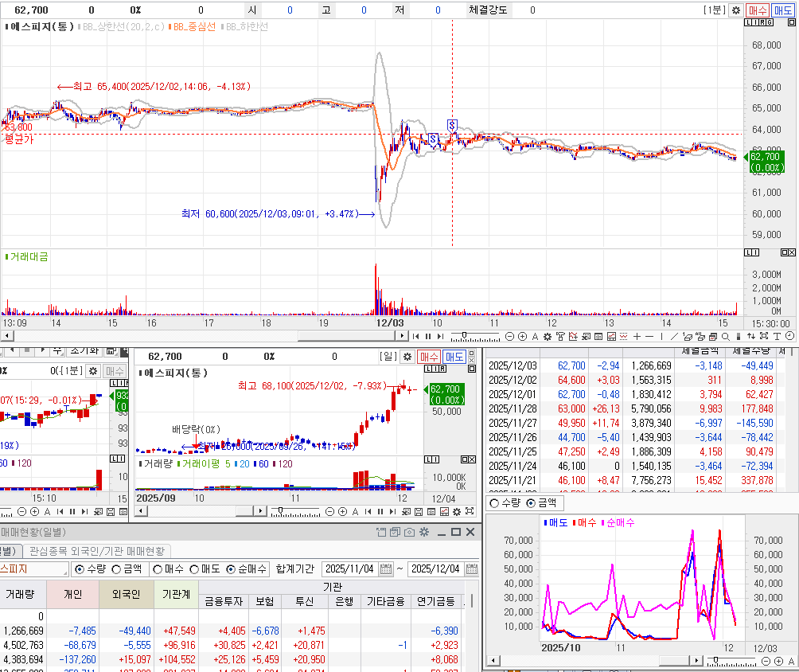
Task: Click pause playback in main chart toolbar
Action: [428, 337]
